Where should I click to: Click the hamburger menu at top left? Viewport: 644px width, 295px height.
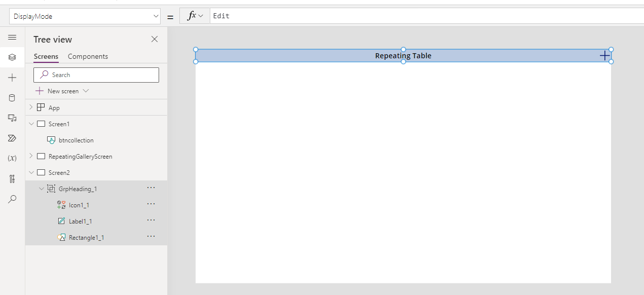point(12,37)
